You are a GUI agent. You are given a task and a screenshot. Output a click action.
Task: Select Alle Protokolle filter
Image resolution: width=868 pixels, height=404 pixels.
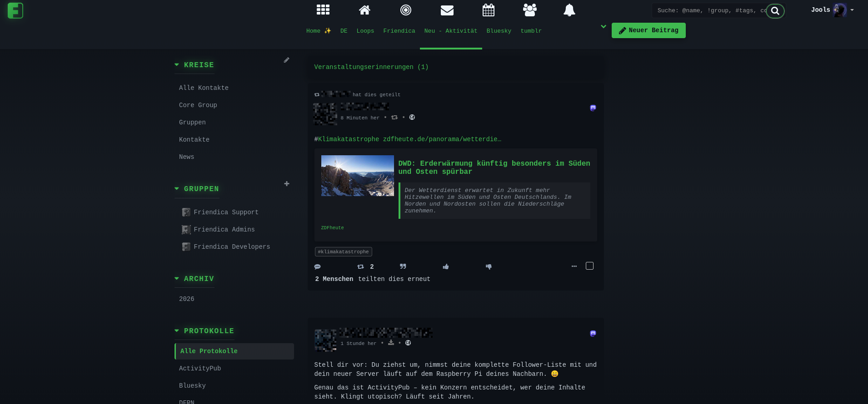click(234, 351)
